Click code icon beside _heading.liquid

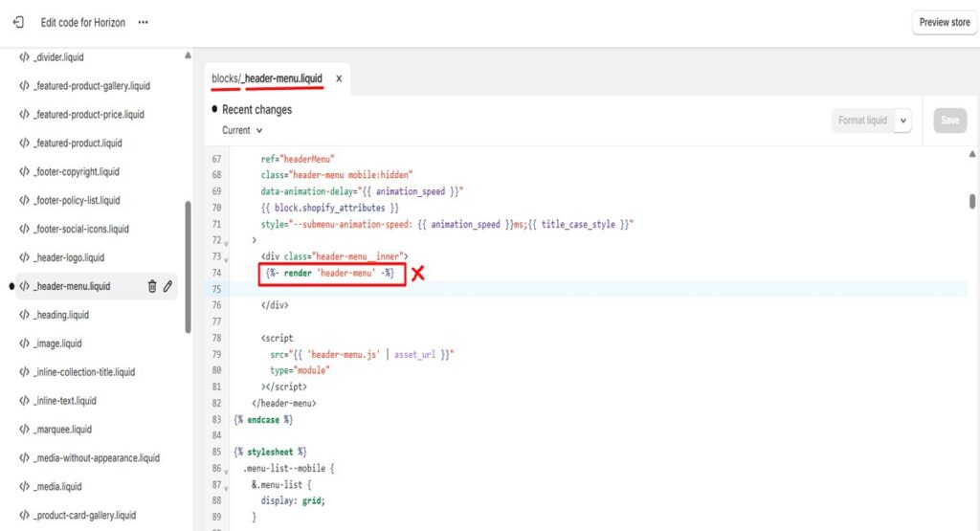tap(24, 315)
